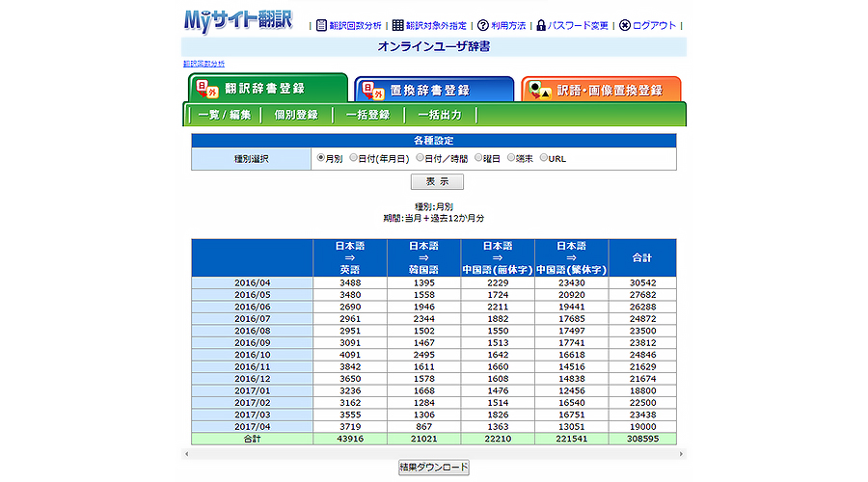Image resolution: width=868 pixels, height=482 pixels.
Task: Click the small 翻訳回数分析 breadcrumb link
Action: click(203, 65)
